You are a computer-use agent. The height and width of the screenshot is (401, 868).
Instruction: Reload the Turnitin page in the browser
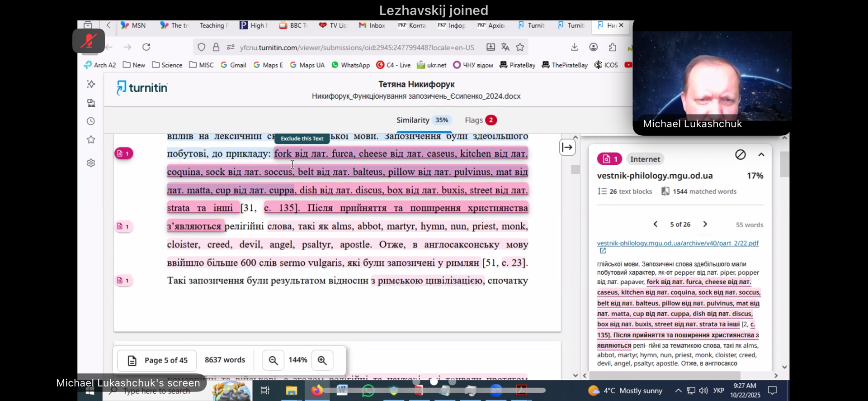(146, 47)
